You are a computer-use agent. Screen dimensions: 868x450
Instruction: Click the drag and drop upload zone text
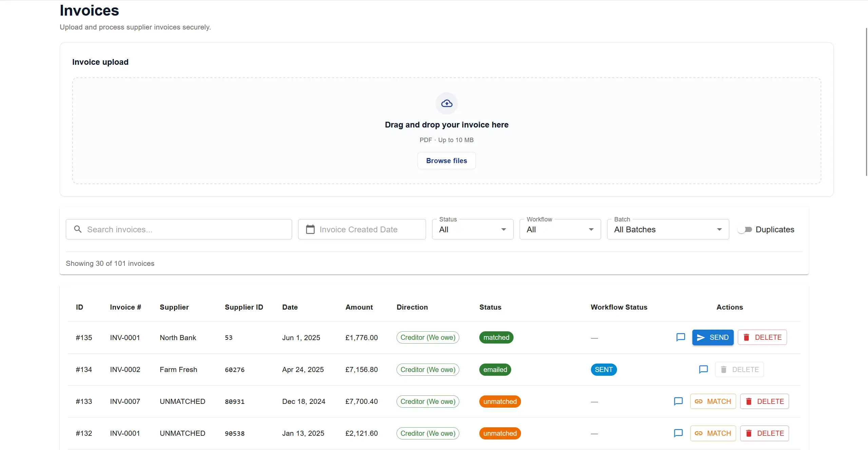coord(446,125)
